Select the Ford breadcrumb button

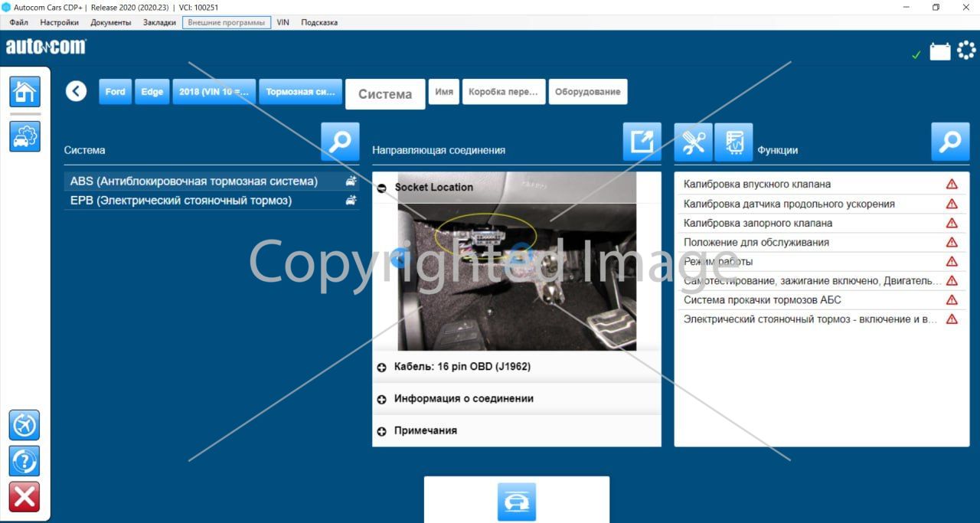coord(115,92)
